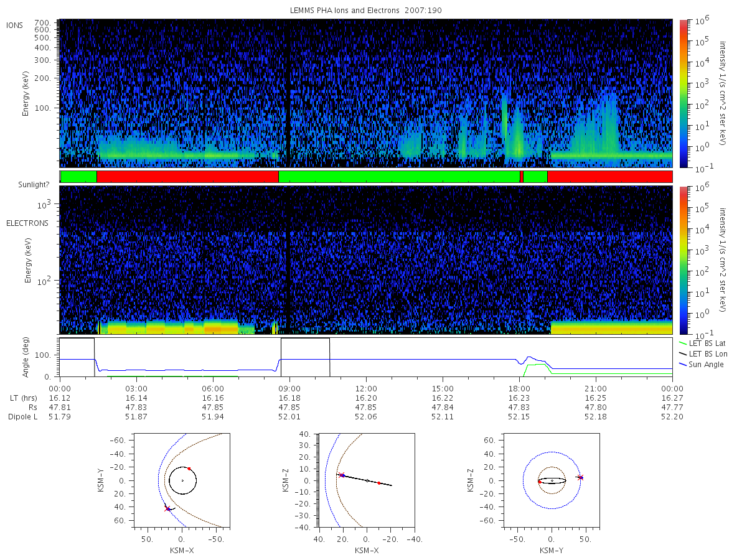Select the Dipole L row label
This screenshot has height=560, width=747.
coord(23,417)
